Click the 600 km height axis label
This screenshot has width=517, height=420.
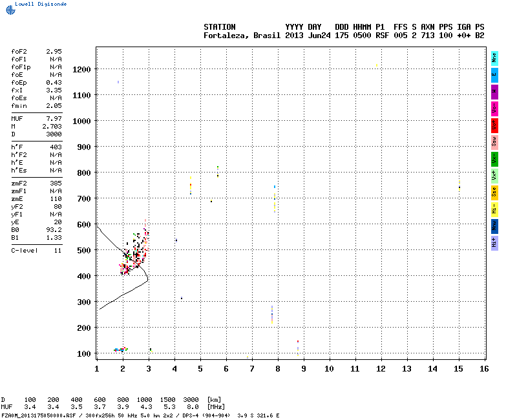[84, 225]
